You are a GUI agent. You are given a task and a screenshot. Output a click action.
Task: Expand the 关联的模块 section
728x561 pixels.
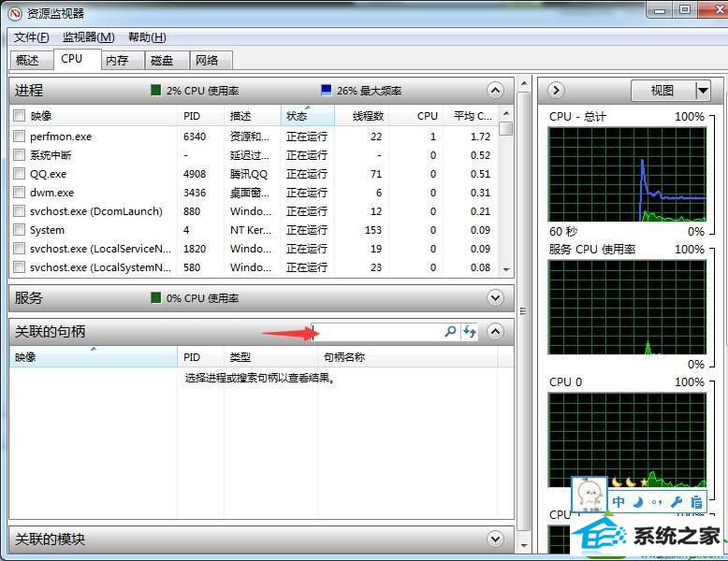pyautogui.click(x=495, y=539)
